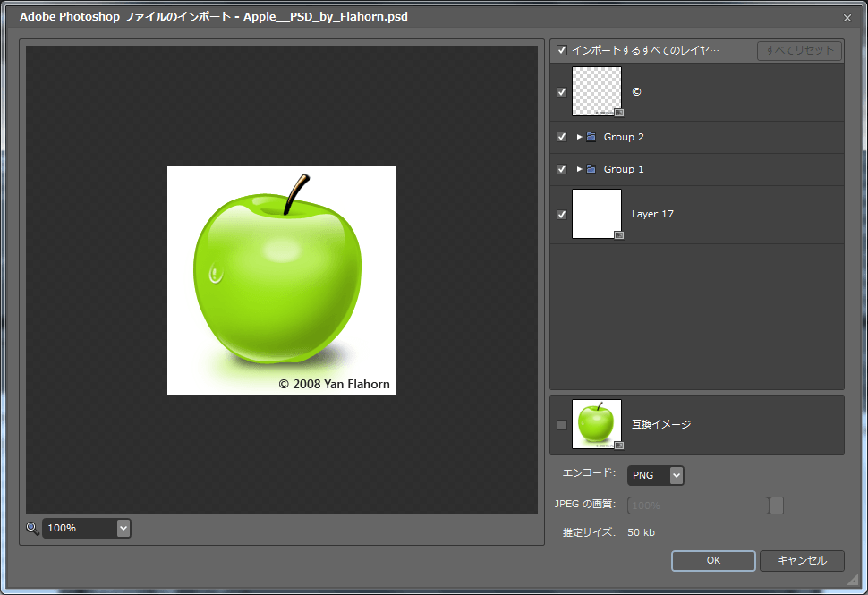Image resolution: width=868 pixels, height=595 pixels.
Task: Expand the Group 2 disclosure triangle
Action: [x=579, y=137]
